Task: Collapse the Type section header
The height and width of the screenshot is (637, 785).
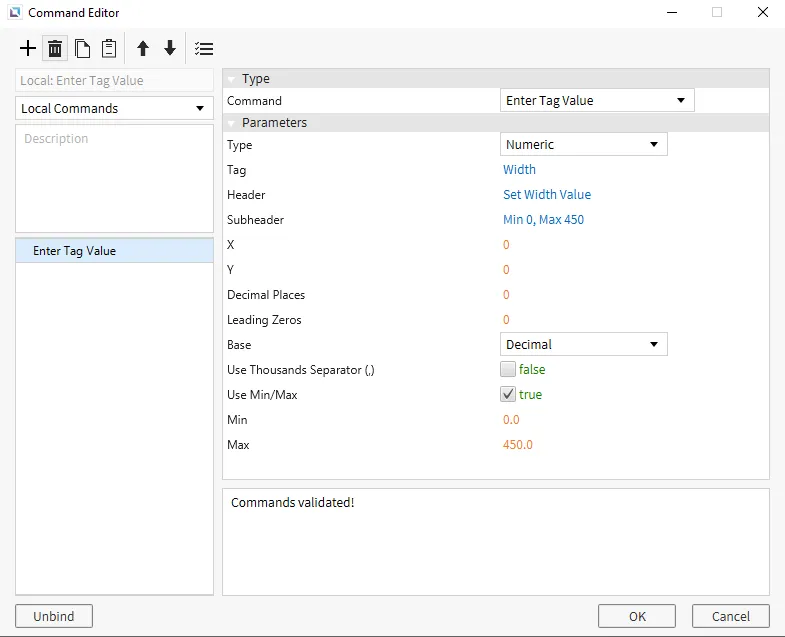Action: point(231,79)
